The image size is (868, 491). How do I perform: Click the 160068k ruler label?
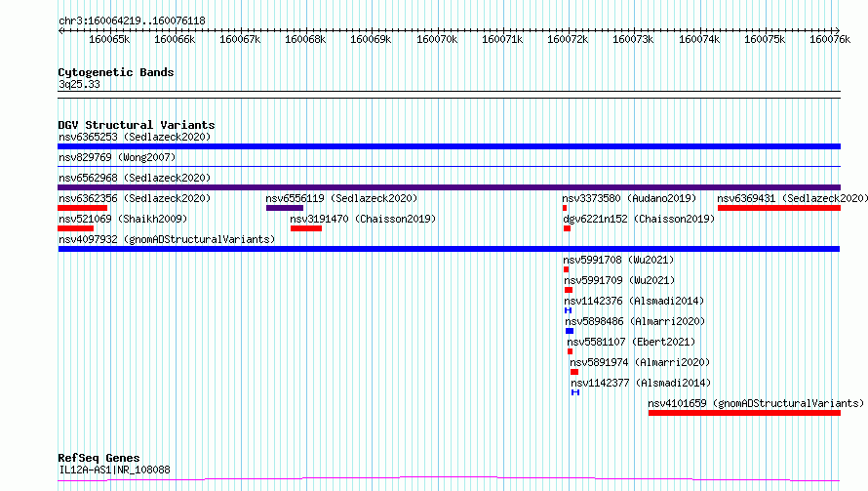[305, 39]
